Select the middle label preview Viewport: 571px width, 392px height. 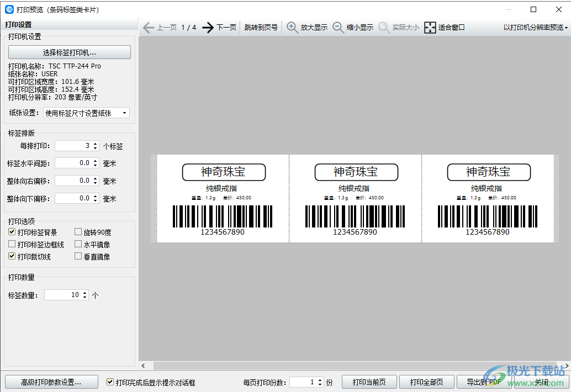(356, 198)
